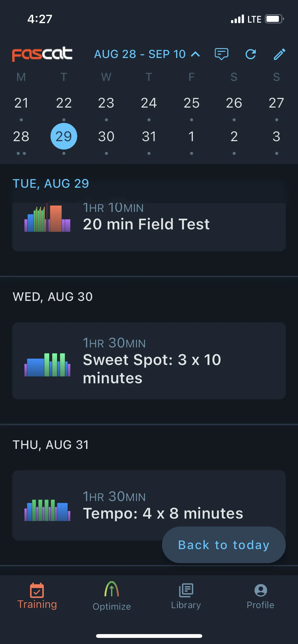Tap the chevron beside date range

(x=195, y=54)
